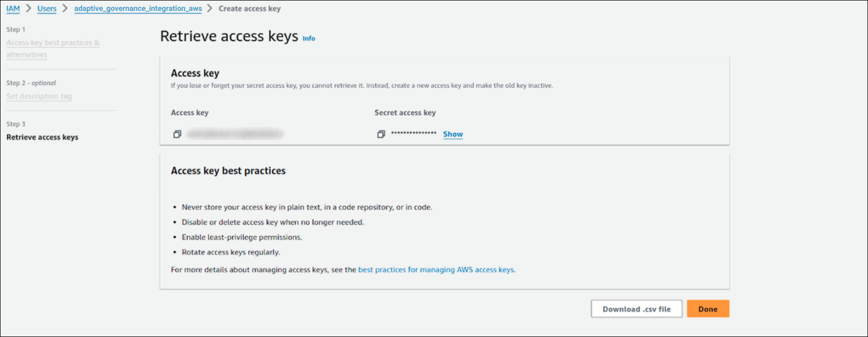The height and width of the screenshot is (337, 868).
Task: Open user adaptive_governance_integration_aws from breadcrumb
Action: pyautogui.click(x=138, y=8)
